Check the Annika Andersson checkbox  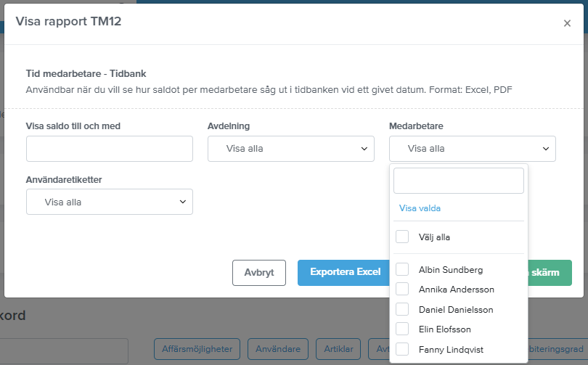[x=402, y=290]
